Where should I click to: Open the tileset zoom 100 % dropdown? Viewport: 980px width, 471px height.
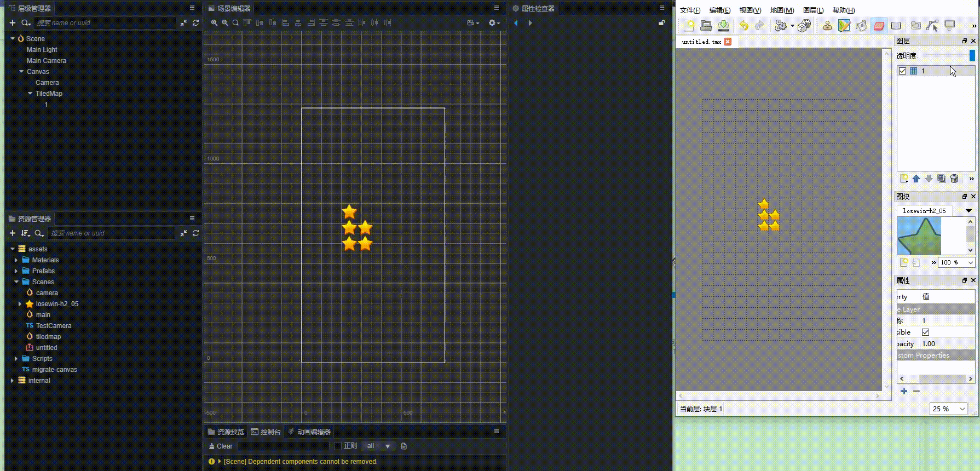[x=957, y=262]
